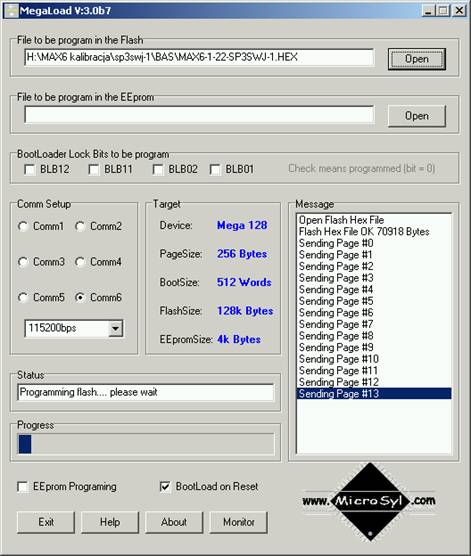This screenshot has width=471, height=556.
Task: Open the Help dialog
Action: 110,522
